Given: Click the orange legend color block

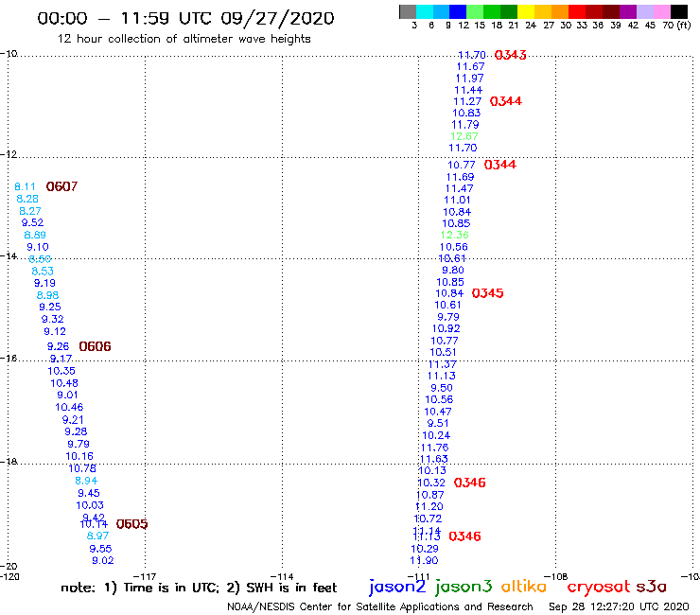Looking at the screenshot, I should [560, 11].
